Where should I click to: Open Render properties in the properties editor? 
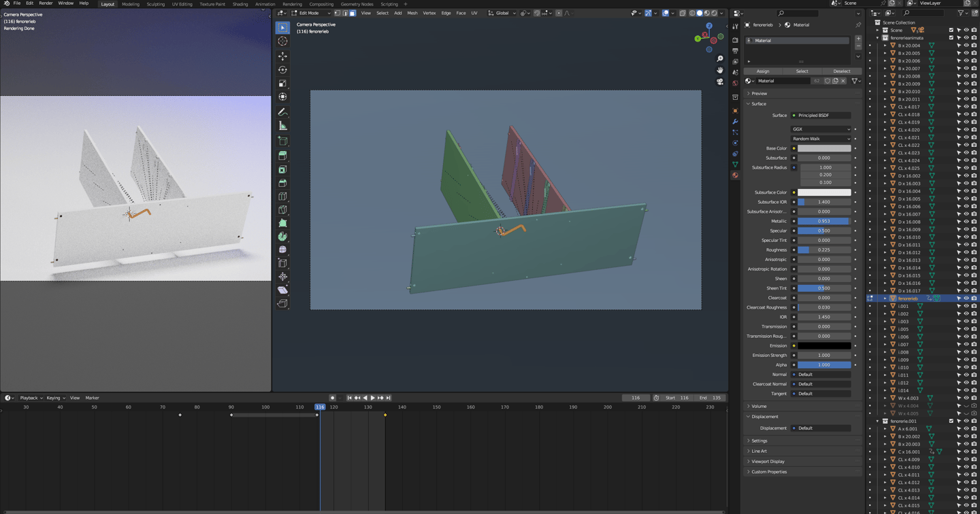[x=735, y=39]
